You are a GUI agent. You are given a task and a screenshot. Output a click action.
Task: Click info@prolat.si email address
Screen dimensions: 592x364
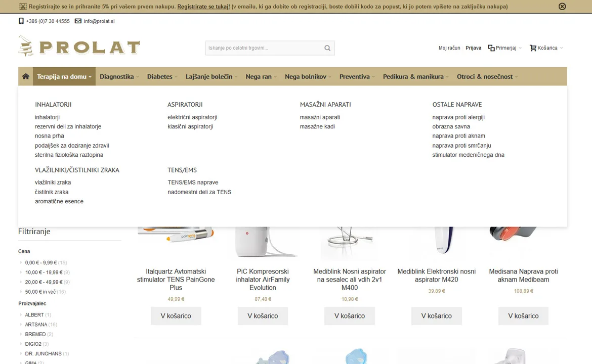click(99, 22)
